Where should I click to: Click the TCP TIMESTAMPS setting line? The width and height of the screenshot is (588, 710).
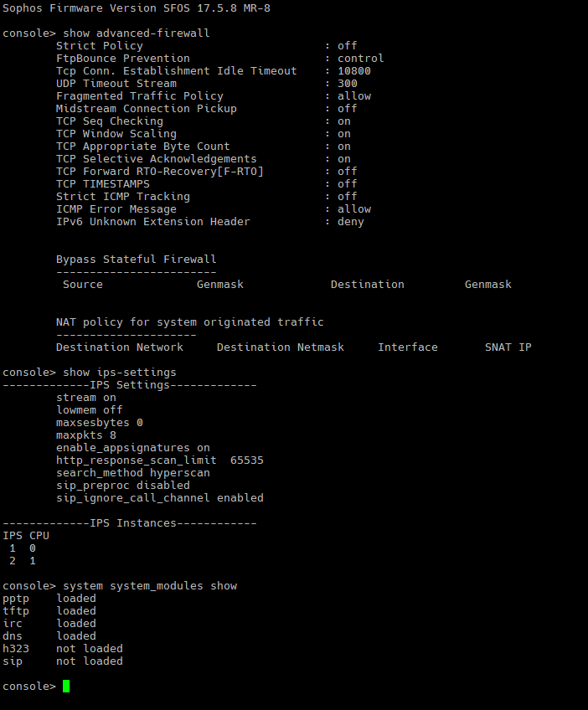click(x=207, y=184)
